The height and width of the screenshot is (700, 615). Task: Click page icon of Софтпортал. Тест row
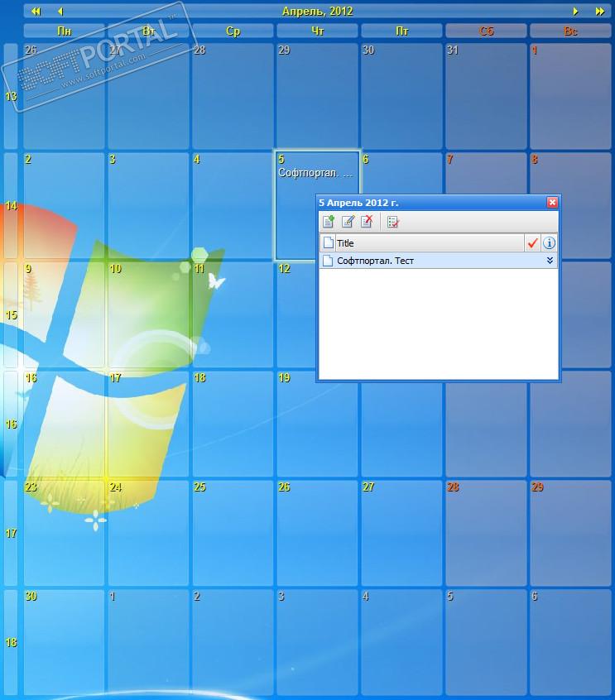(x=328, y=261)
